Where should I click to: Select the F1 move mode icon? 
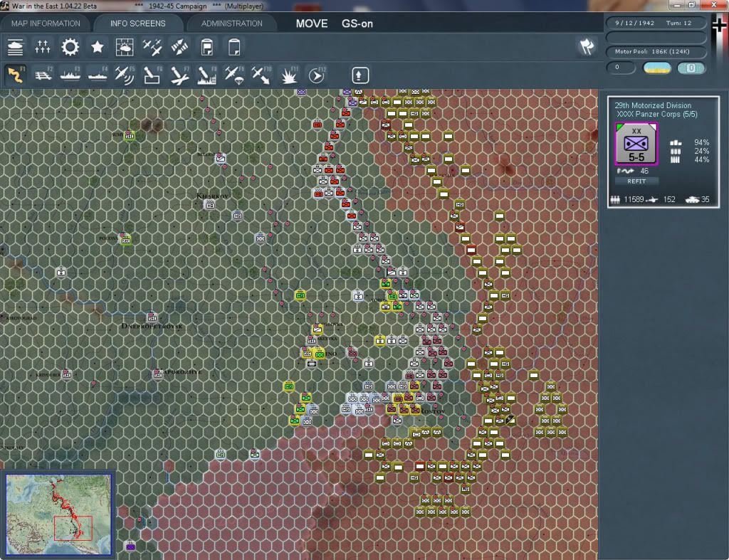pyautogui.click(x=16, y=75)
